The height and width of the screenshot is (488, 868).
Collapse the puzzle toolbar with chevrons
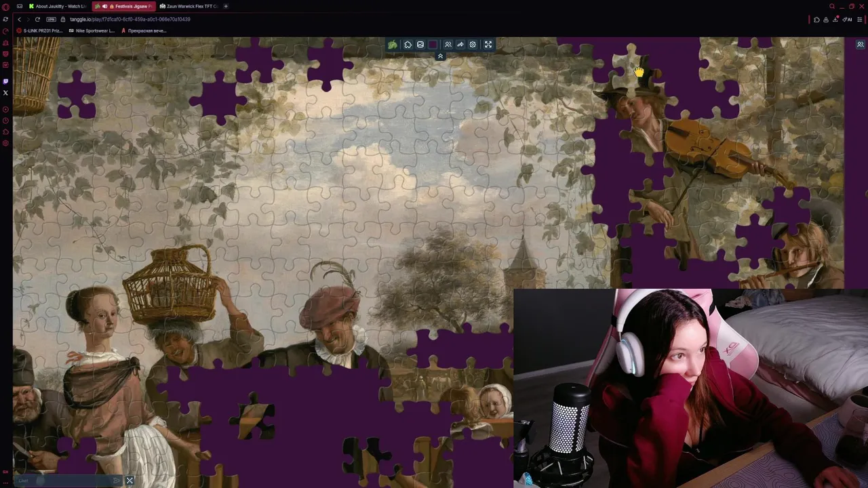[440, 56]
